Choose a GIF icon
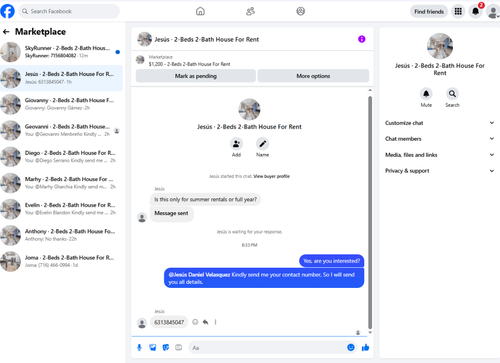 click(x=179, y=348)
